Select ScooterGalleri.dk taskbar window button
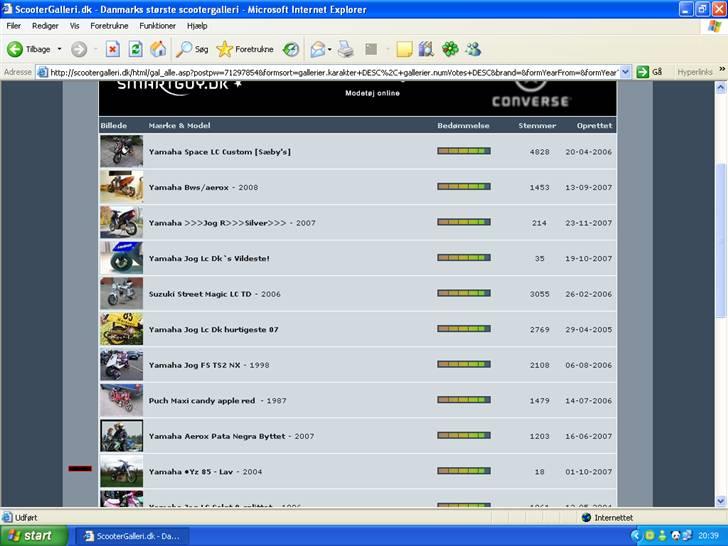Screen dimensions: 728x546 click(x=132, y=536)
